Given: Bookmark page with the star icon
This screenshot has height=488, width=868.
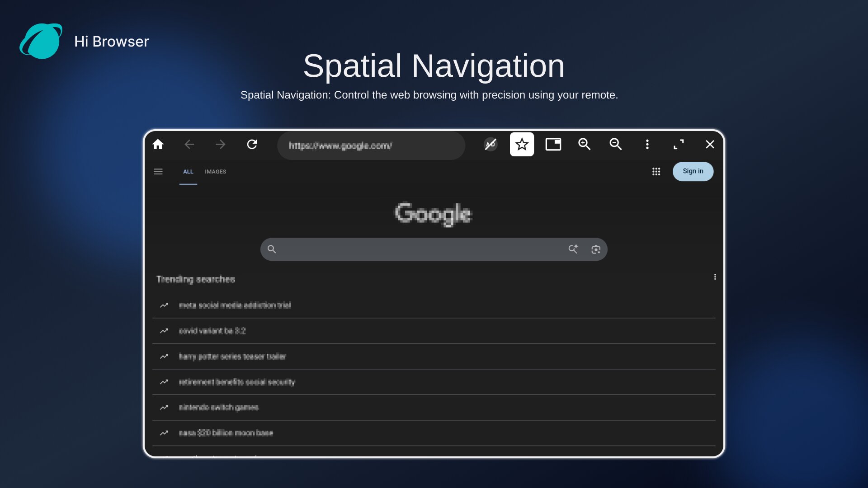Looking at the screenshot, I should [x=522, y=145].
